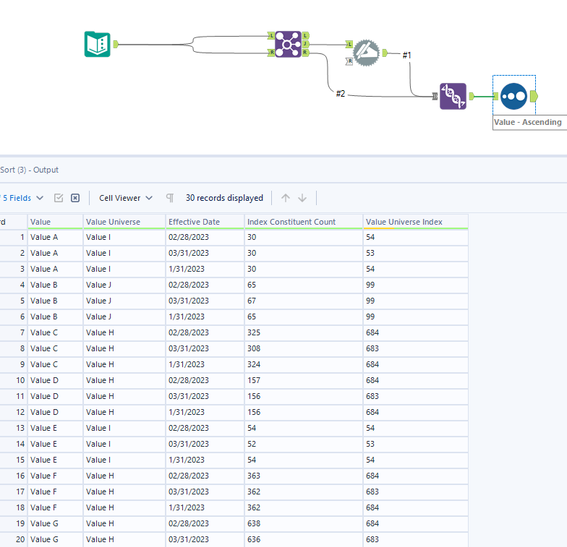Click the Value Universe column header
The image size is (567, 547).
click(124, 222)
